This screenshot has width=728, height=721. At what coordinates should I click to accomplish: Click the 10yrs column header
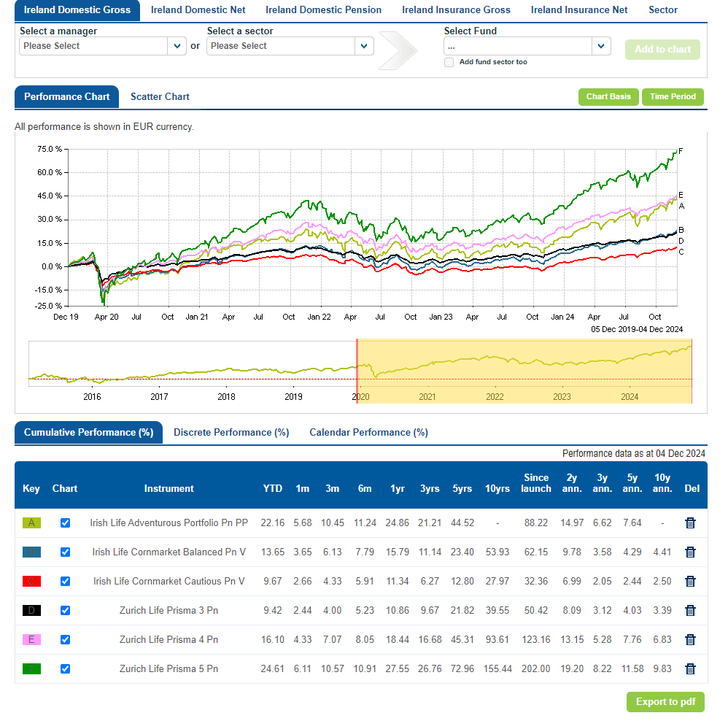pyautogui.click(x=497, y=489)
